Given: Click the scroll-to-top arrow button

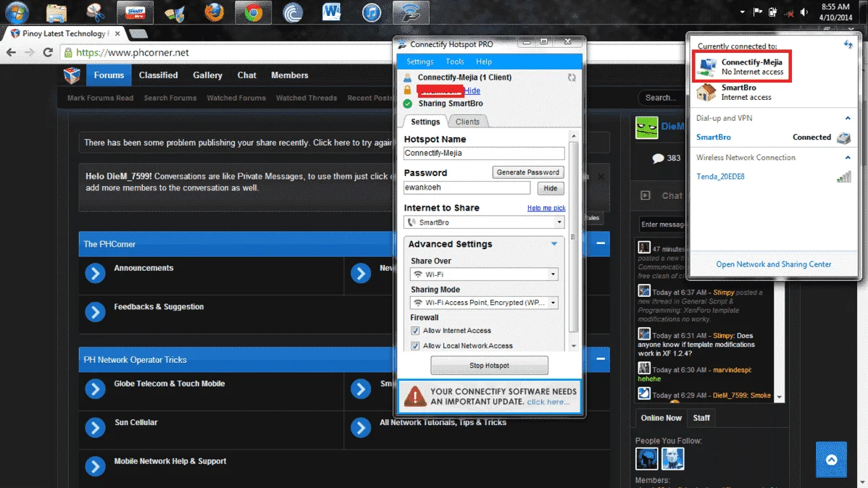Looking at the screenshot, I should pyautogui.click(x=831, y=460).
